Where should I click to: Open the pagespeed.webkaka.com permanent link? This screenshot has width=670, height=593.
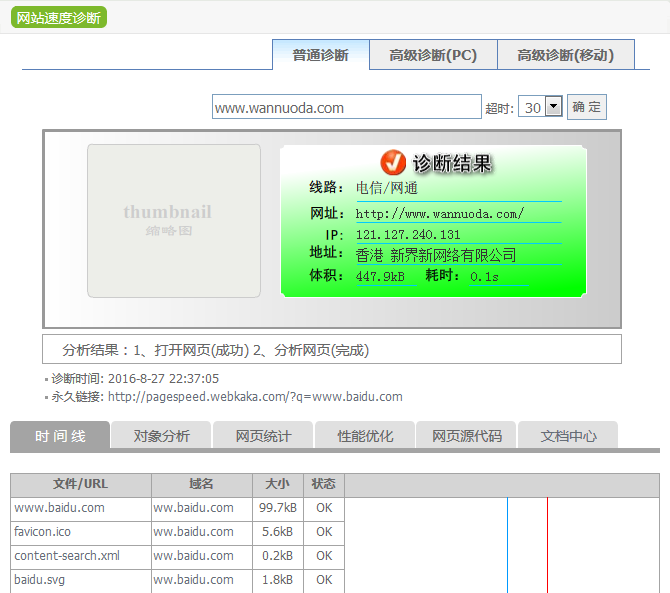point(255,397)
